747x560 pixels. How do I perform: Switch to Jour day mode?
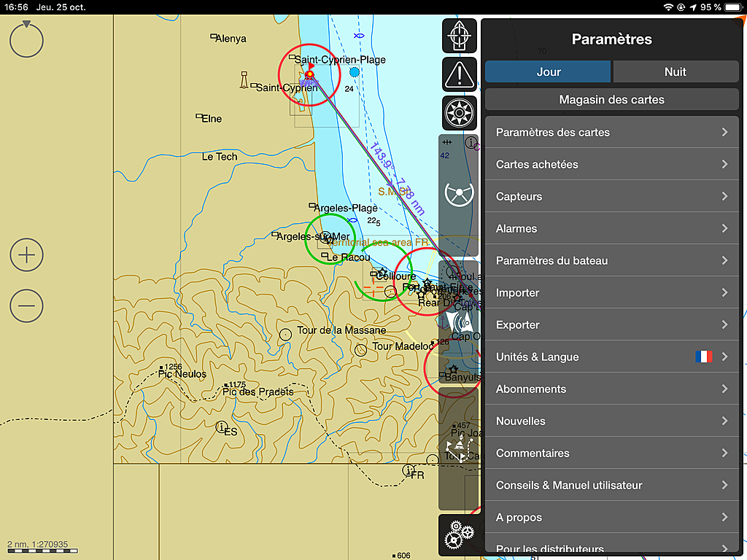(548, 72)
